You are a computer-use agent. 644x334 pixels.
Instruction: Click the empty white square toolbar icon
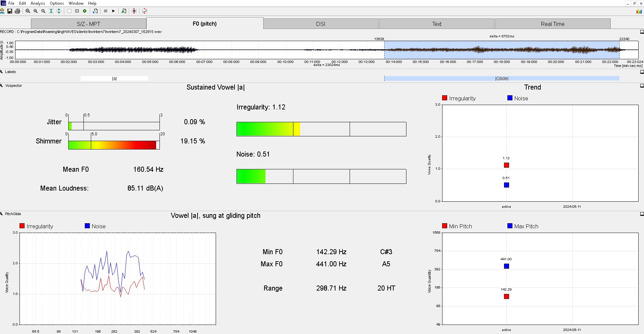point(69,11)
